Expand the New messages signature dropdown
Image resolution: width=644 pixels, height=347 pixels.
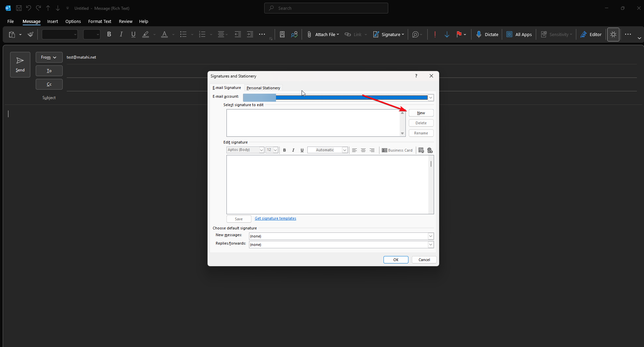tap(430, 236)
